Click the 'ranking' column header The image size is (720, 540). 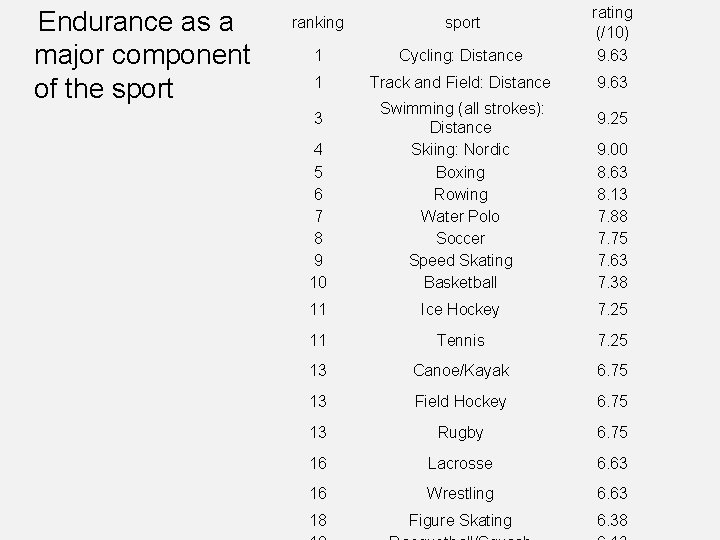click(x=317, y=22)
